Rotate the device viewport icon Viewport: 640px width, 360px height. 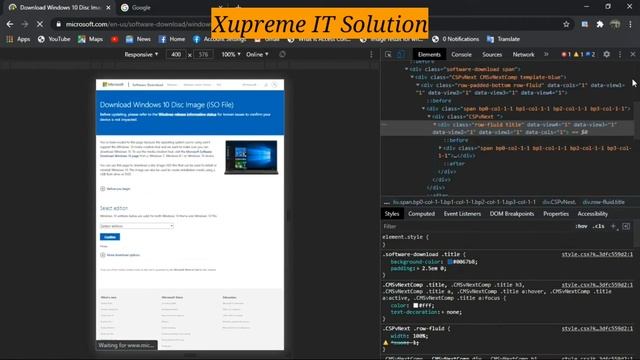point(282,54)
